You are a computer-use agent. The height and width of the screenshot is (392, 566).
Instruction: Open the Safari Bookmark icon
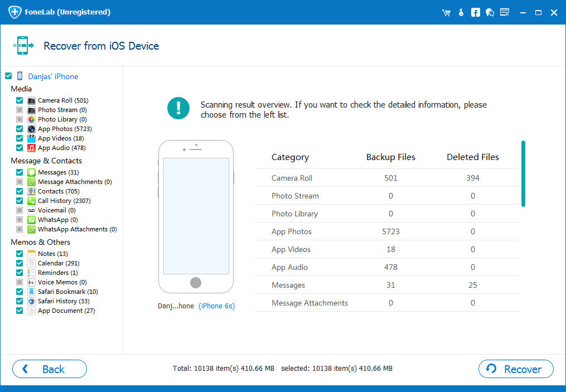(31, 292)
